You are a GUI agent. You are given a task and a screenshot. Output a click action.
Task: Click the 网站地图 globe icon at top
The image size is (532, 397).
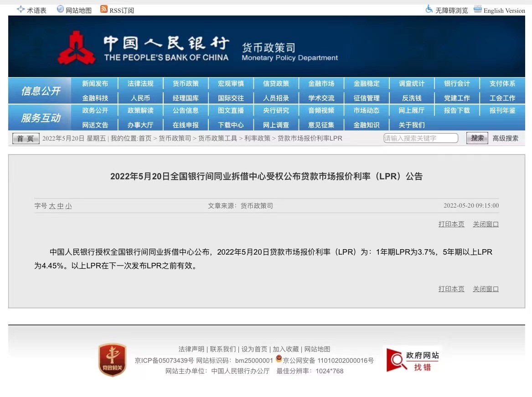pyautogui.click(x=60, y=9)
